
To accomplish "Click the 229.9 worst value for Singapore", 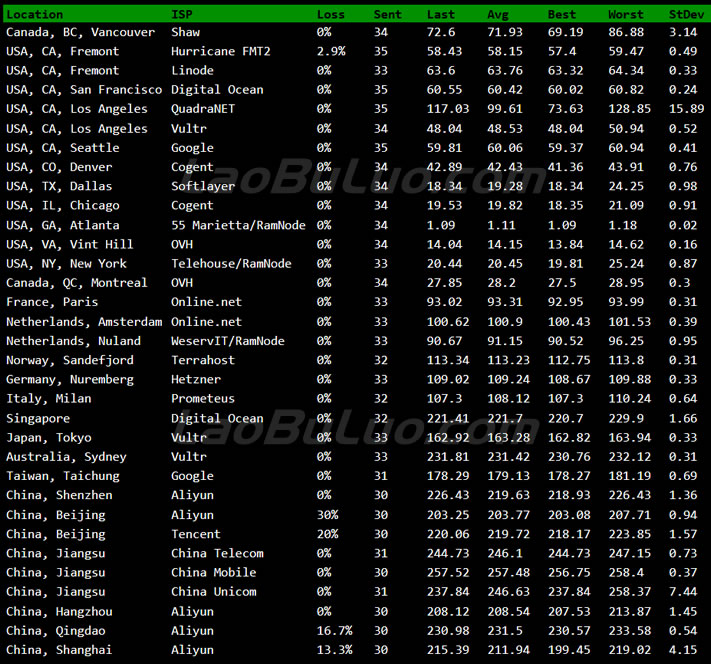I will 626,418.
